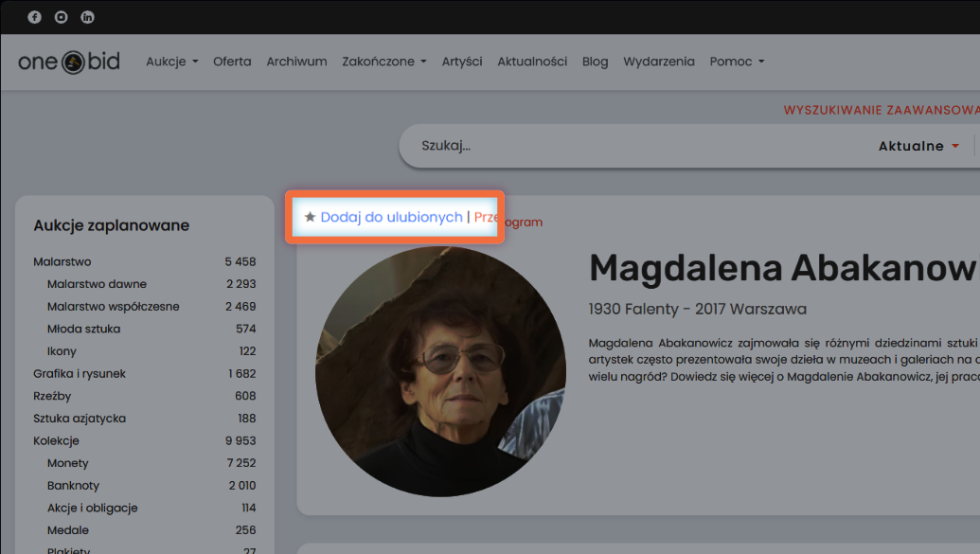
Task: Expand the Pomoc menu
Action: pyautogui.click(x=737, y=62)
